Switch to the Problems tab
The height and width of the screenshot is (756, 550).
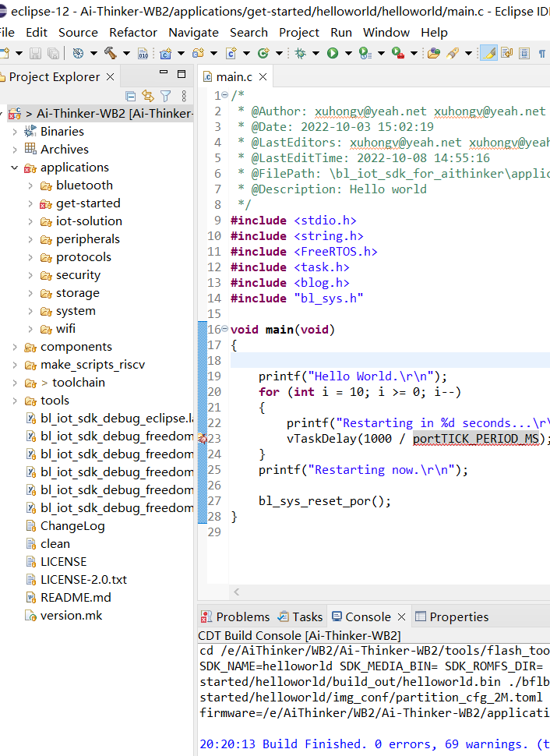point(234,616)
